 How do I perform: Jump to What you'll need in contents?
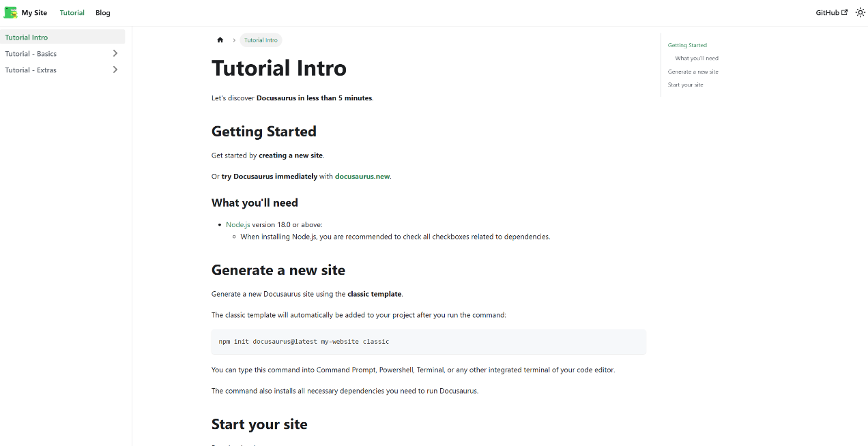click(697, 59)
